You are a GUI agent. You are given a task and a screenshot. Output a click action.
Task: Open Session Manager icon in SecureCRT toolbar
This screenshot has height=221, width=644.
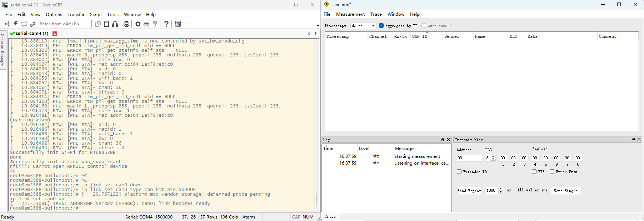tap(7, 24)
